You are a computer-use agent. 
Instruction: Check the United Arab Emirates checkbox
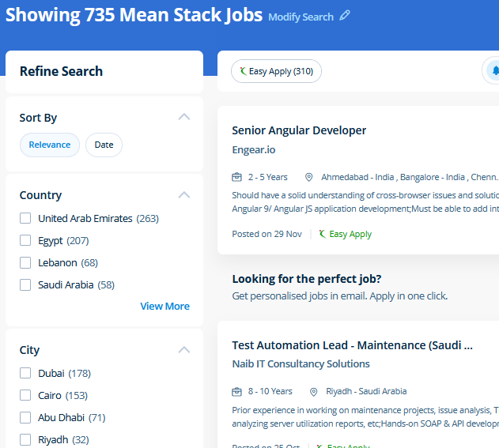(x=25, y=218)
